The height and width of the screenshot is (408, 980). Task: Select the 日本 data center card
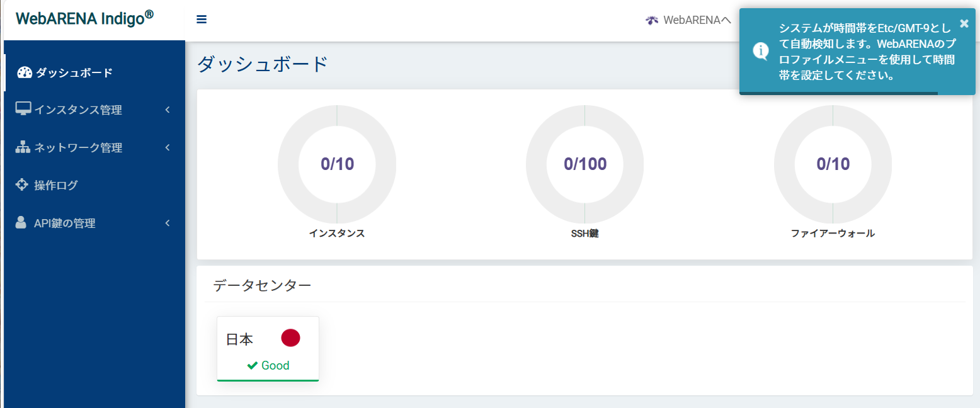coord(268,348)
